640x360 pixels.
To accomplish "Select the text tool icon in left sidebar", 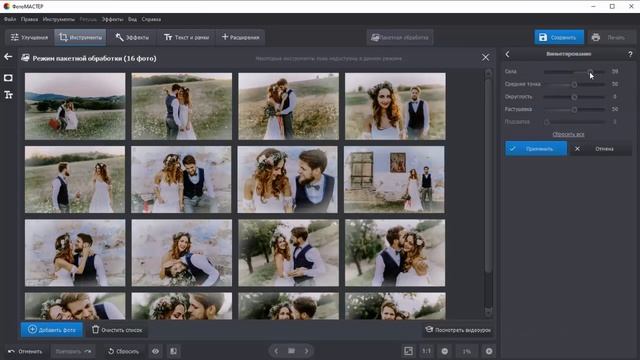I will tap(8, 95).
